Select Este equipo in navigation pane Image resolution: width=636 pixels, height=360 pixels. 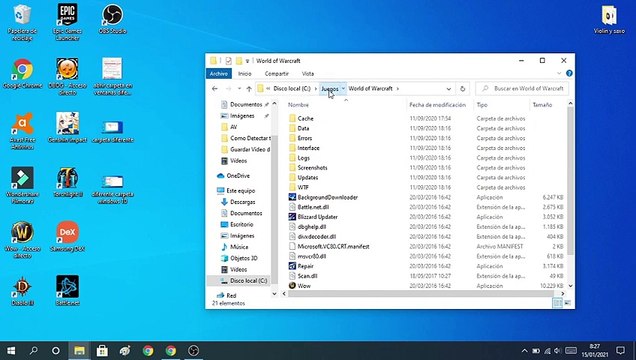point(241,191)
